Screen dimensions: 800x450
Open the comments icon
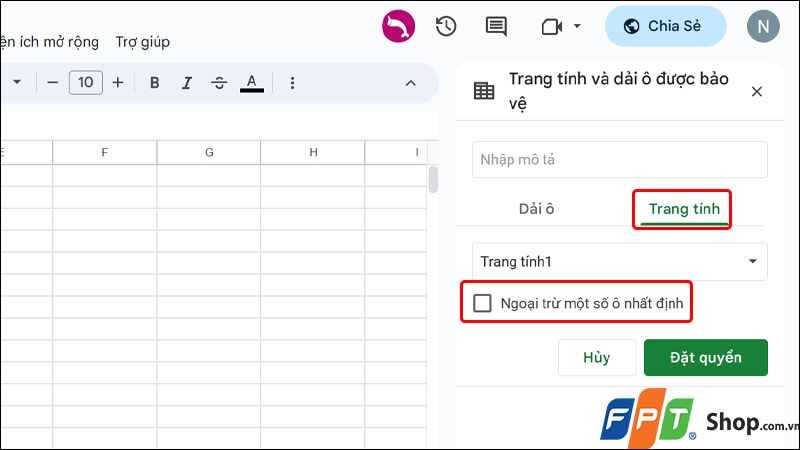click(495, 26)
